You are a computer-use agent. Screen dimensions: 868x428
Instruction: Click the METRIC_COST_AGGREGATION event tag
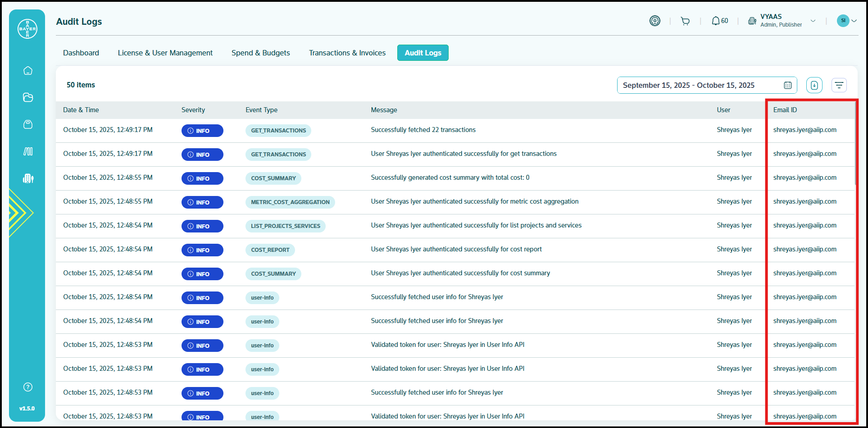[290, 202]
